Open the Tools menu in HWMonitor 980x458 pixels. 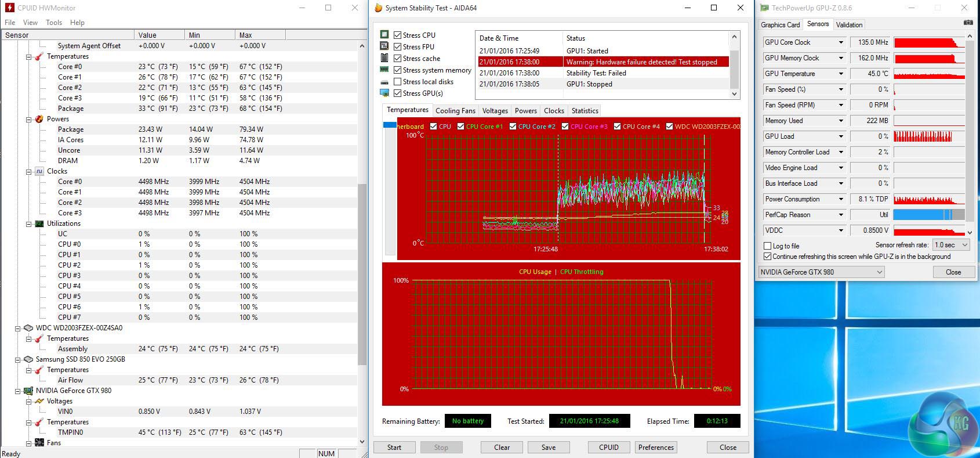[x=54, y=23]
